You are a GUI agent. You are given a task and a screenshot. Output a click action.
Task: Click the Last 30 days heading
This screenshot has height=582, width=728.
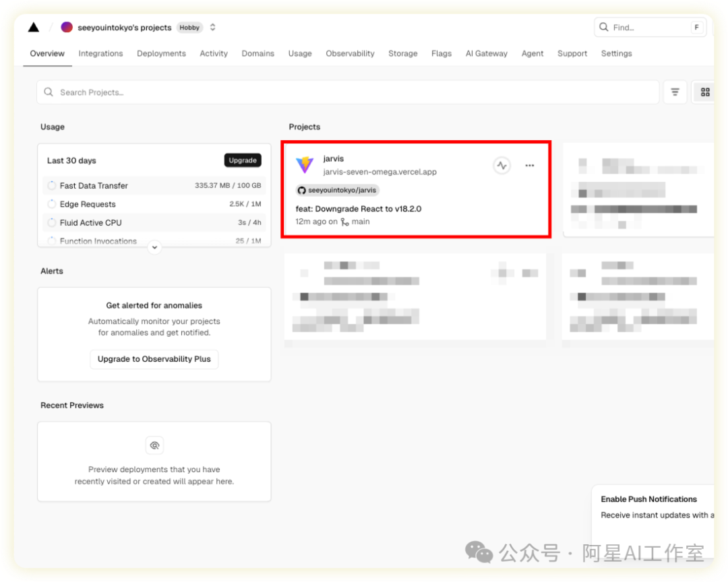(x=71, y=160)
